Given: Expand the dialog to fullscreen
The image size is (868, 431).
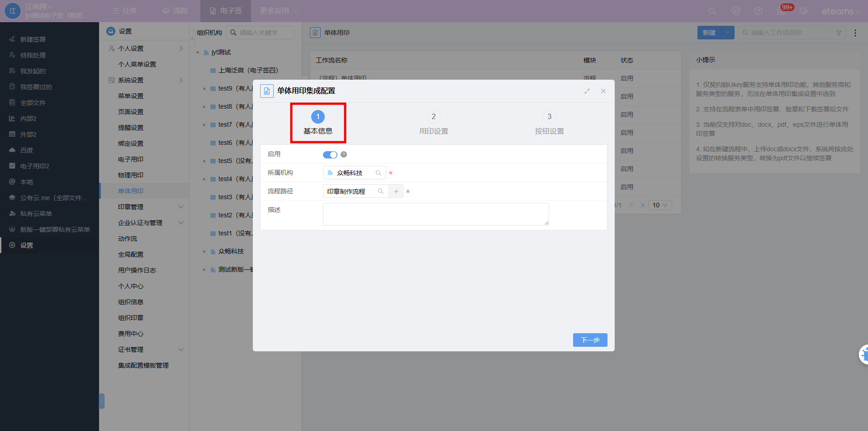Looking at the screenshot, I should pyautogui.click(x=587, y=91).
